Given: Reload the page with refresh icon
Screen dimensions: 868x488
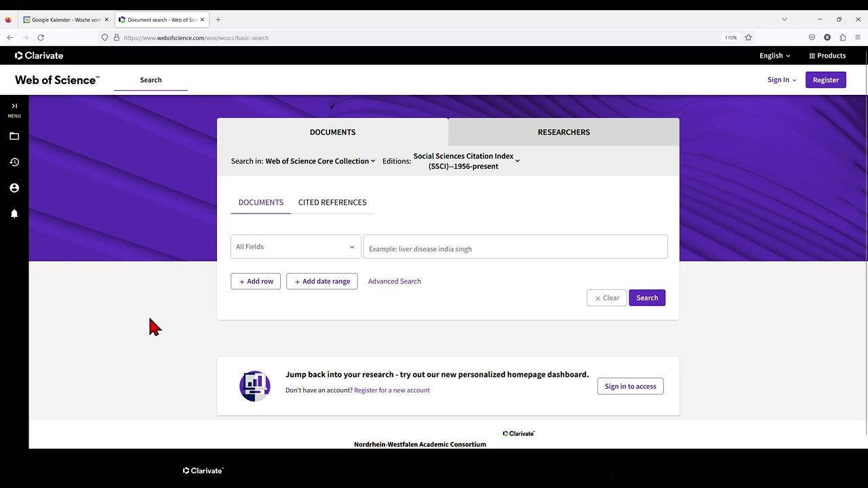Looking at the screenshot, I should coord(41,37).
